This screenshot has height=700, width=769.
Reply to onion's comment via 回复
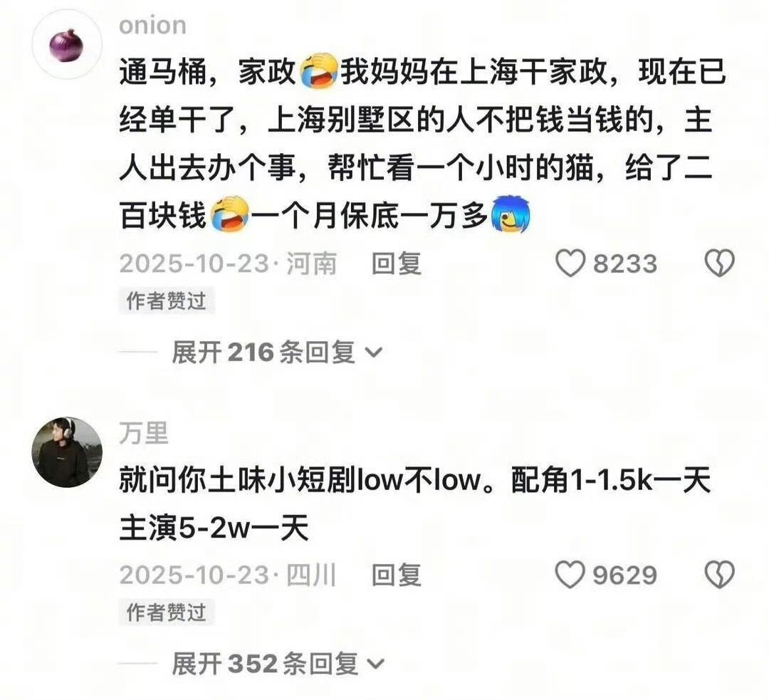pos(397,263)
